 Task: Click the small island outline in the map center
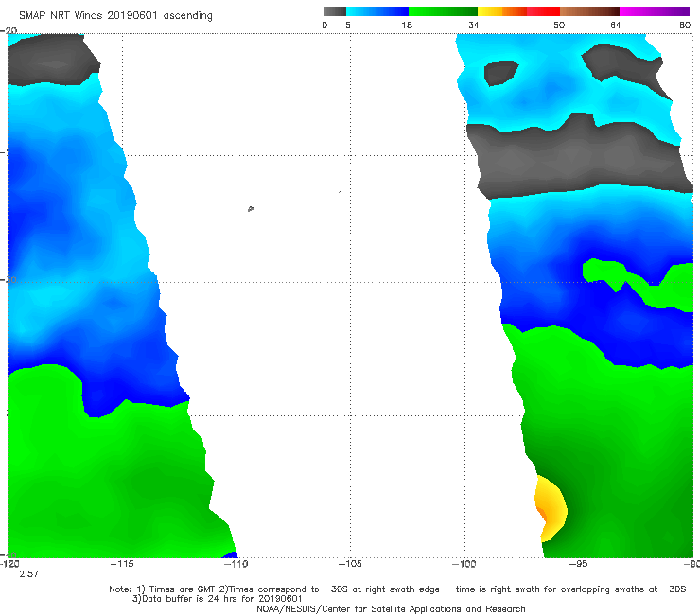[x=251, y=208]
